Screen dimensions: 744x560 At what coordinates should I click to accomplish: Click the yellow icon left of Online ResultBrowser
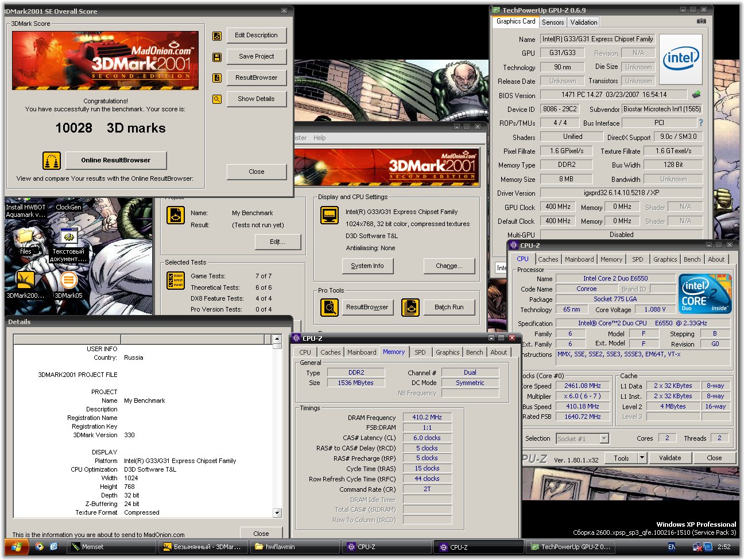pyautogui.click(x=52, y=161)
